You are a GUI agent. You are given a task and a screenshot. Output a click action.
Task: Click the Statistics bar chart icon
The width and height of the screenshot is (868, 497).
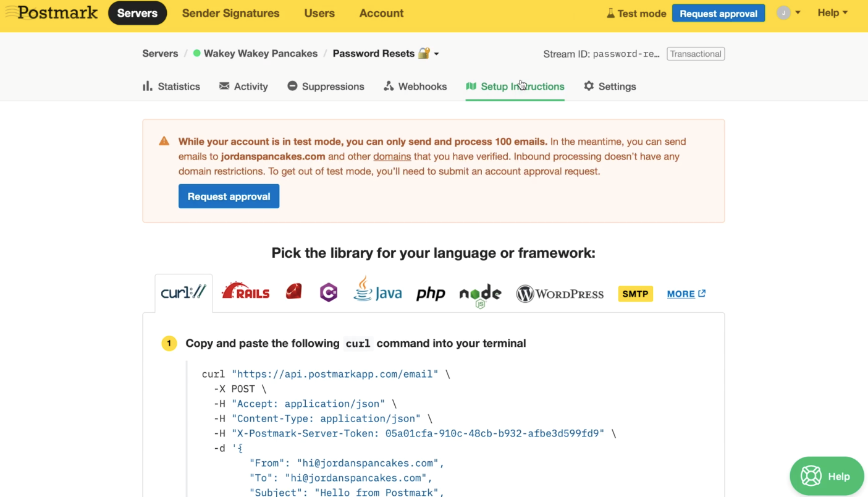click(147, 86)
